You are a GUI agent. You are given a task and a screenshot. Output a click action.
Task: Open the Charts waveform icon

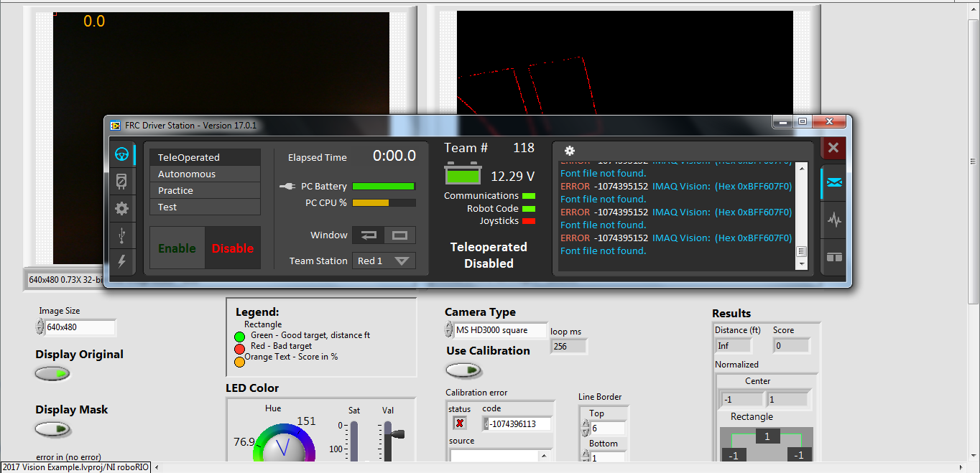[833, 220]
